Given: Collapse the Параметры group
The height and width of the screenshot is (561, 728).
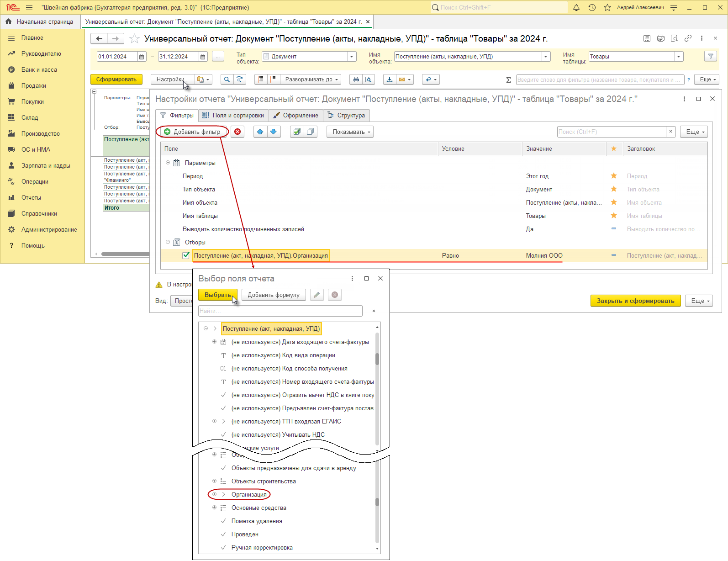Looking at the screenshot, I should pyautogui.click(x=168, y=163).
